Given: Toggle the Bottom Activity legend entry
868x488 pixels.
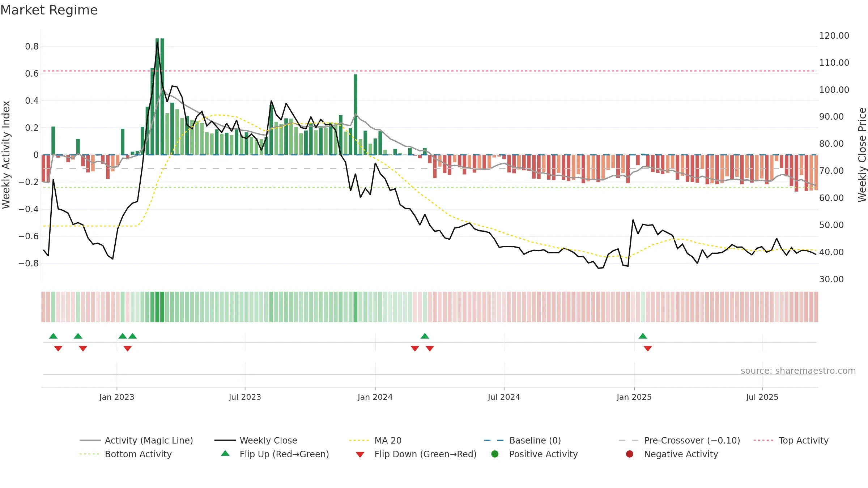Looking at the screenshot, I should pyautogui.click(x=125, y=454).
